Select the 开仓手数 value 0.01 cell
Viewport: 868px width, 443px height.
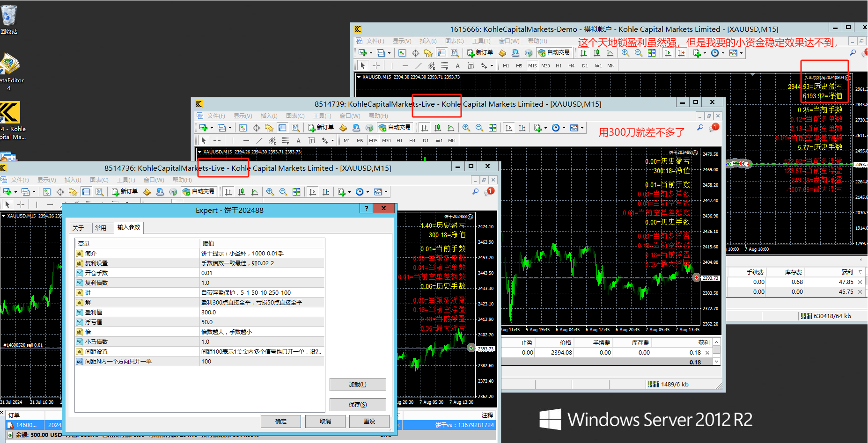262,273
